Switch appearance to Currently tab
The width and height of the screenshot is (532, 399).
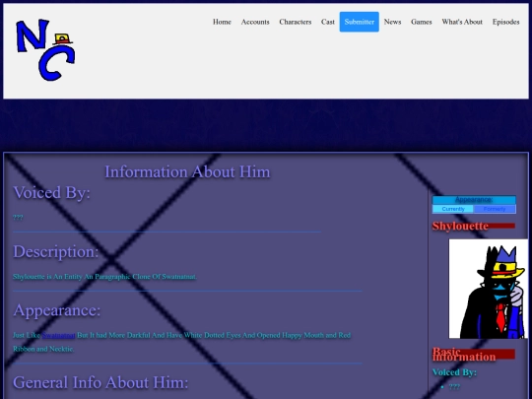[453, 209]
